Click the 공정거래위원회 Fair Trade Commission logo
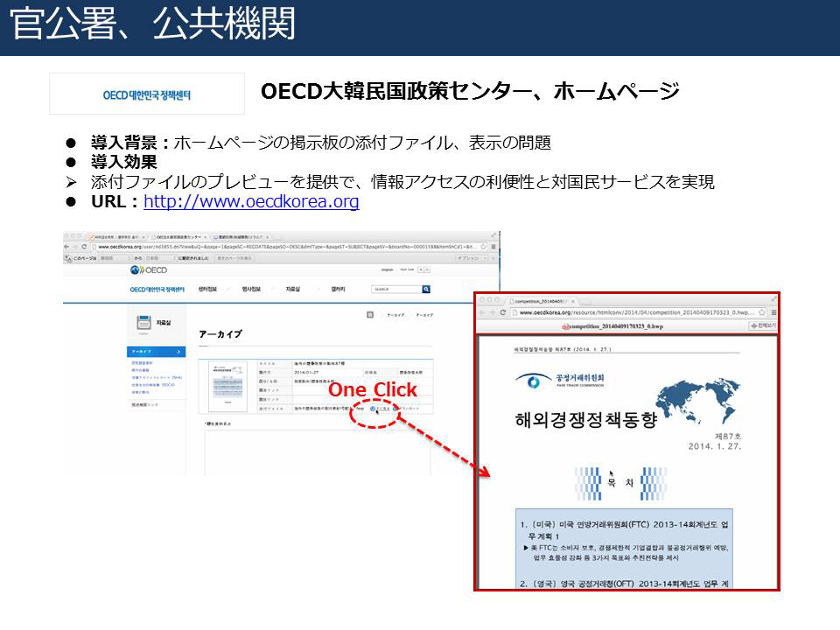 point(560,381)
